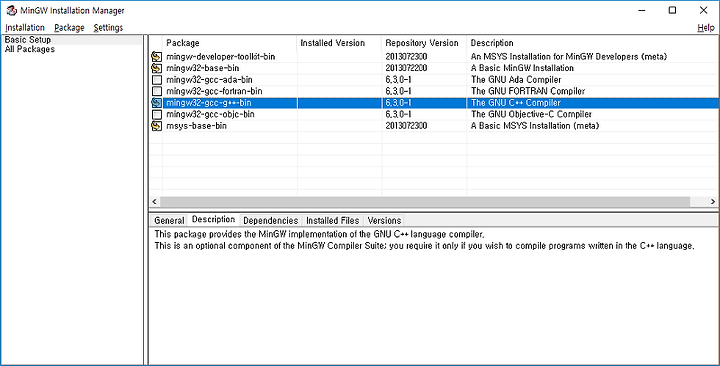Sort by Repository Version column header

424,43
